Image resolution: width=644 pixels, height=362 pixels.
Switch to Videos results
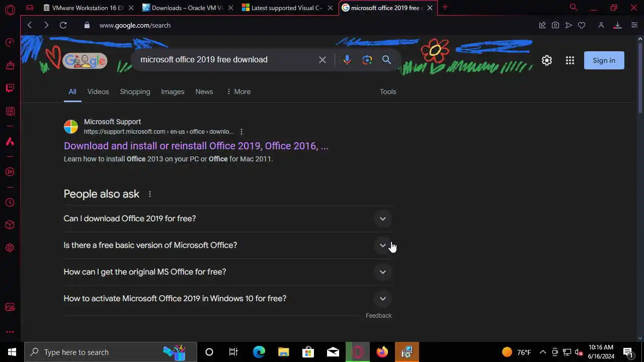coord(98,92)
